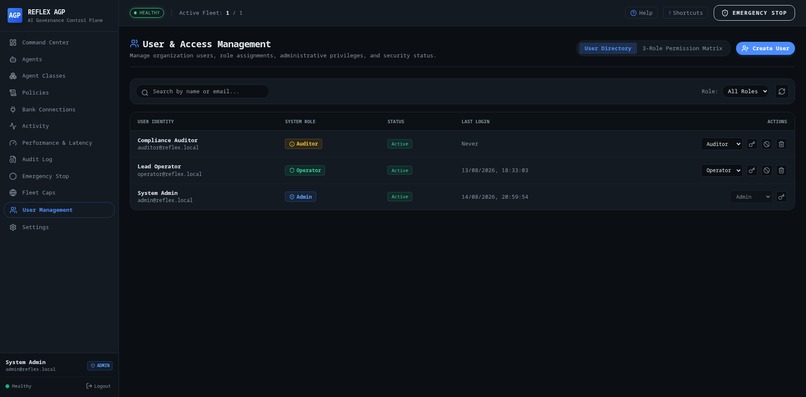The image size is (806, 397).
Task: Click the ADMIN badge in sidebar footer
Action: 100,366
